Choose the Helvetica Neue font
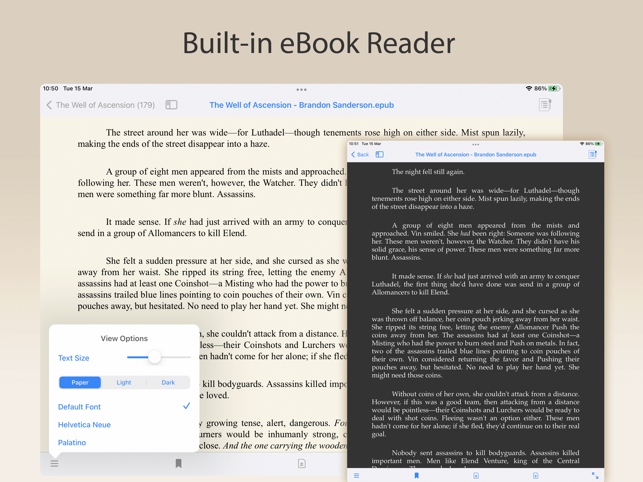The width and height of the screenshot is (643, 482). [x=84, y=425]
